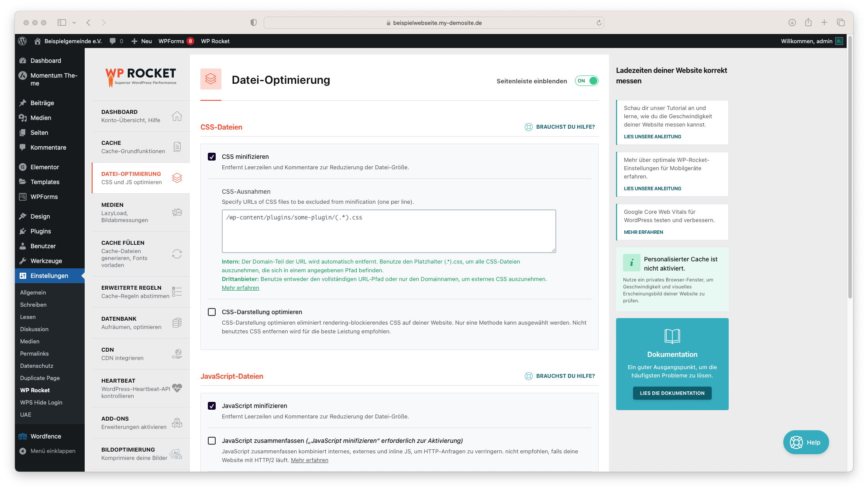Open the Help chat button
This screenshot has width=868, height=490.
806,442
